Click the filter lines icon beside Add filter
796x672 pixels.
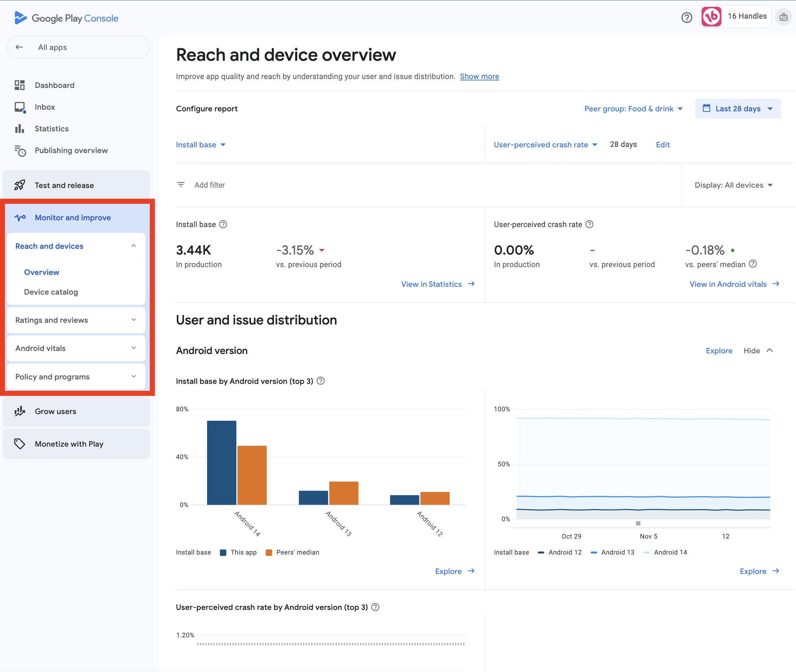pos(181,185)
